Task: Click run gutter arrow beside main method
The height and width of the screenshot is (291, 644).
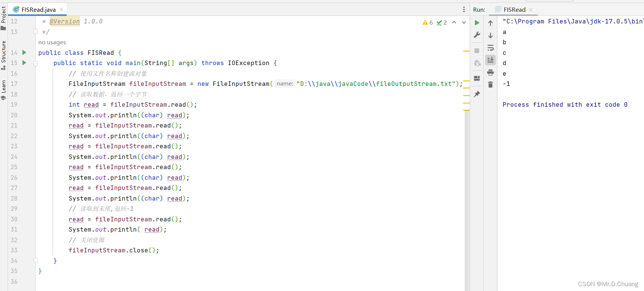Action: point(24,63)
